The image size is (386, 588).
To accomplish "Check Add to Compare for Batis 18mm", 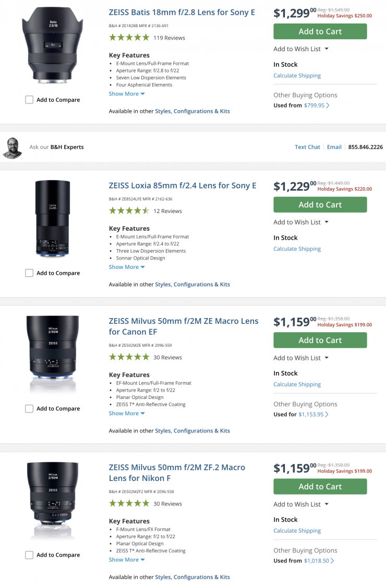I will point(29,100).
